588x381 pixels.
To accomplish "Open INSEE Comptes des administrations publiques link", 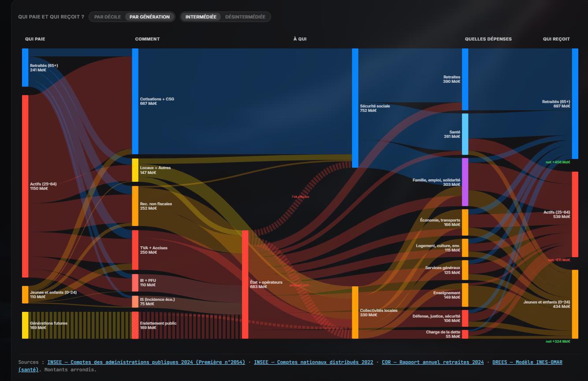I will tap(146, 362).
